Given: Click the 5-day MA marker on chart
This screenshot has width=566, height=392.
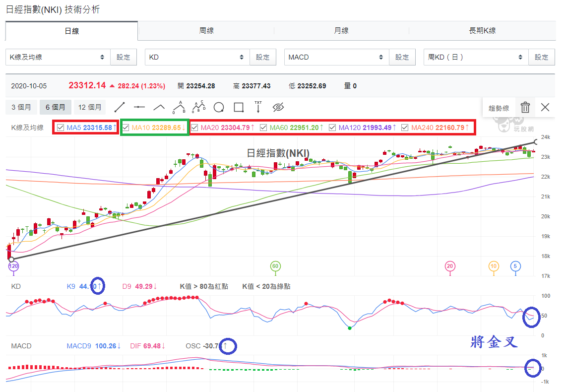Looking at the screenshot, I should tap(515, 266).
